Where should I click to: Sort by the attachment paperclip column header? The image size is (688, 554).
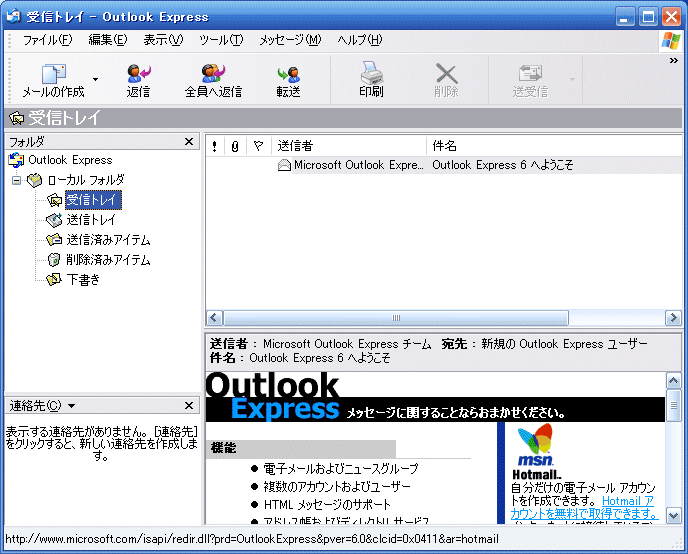235,146
